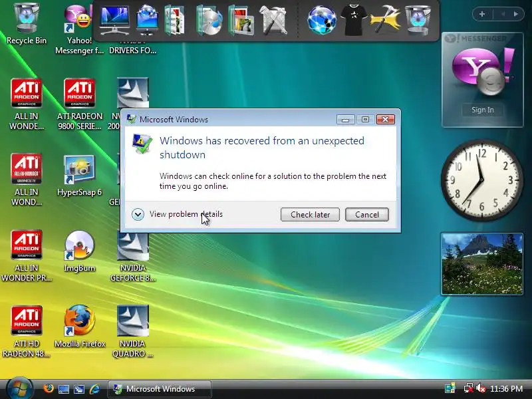Click the monitor icon in top dock
This screenshot has width=532, height=399.
point(114,21)
